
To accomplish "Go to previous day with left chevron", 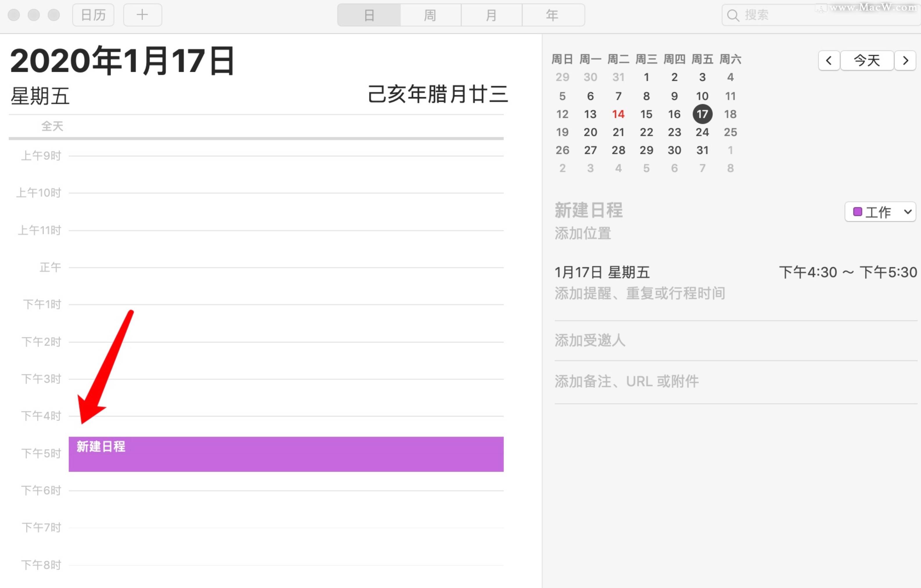I will [x=829, y=60].
